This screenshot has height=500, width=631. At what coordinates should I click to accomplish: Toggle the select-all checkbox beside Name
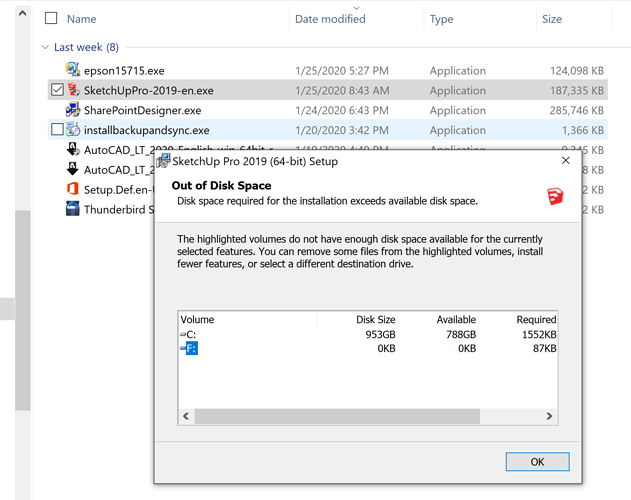pos(51,18)
